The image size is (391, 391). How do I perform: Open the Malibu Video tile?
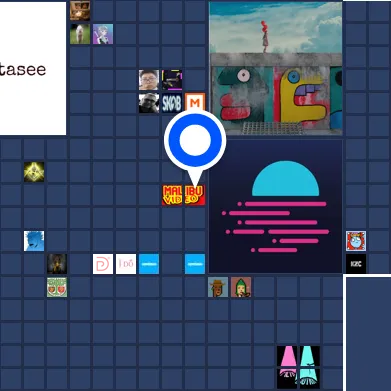pyautogui.click(x=183, y=195)
